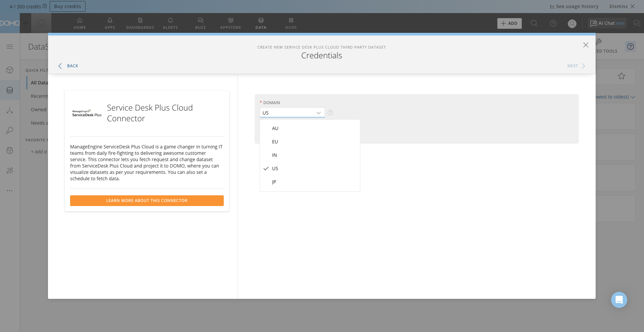This screenshot has height=332, width=644.
Task: Select JP from the domain list
Action: click(310, 182)
